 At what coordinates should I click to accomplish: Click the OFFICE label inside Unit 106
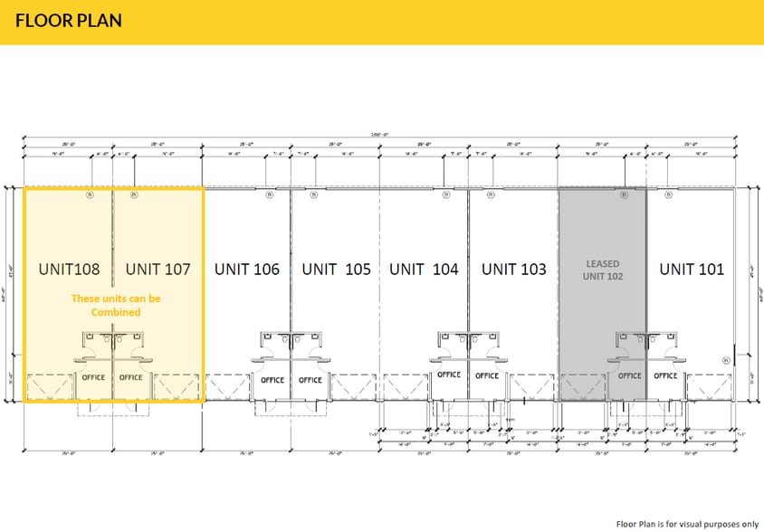tap(272, 380)
